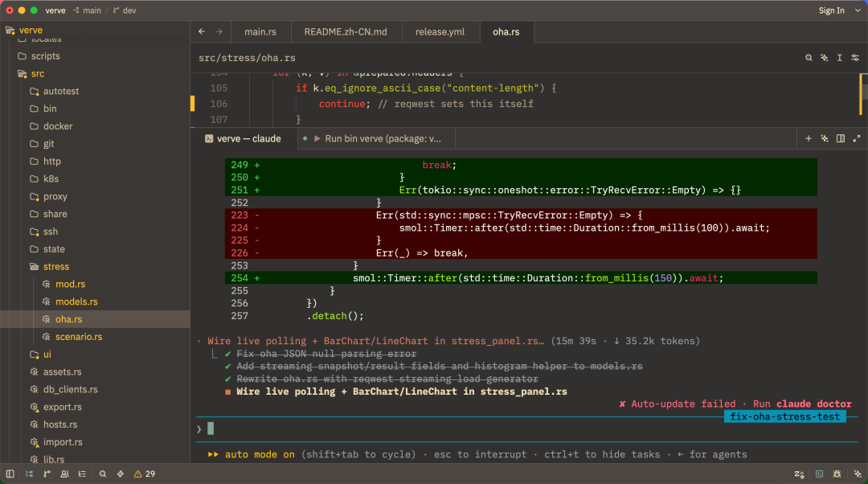Open the verve project switcher in title bar
The height and width of the screenshot is (484, 868).
coord(55,10)
